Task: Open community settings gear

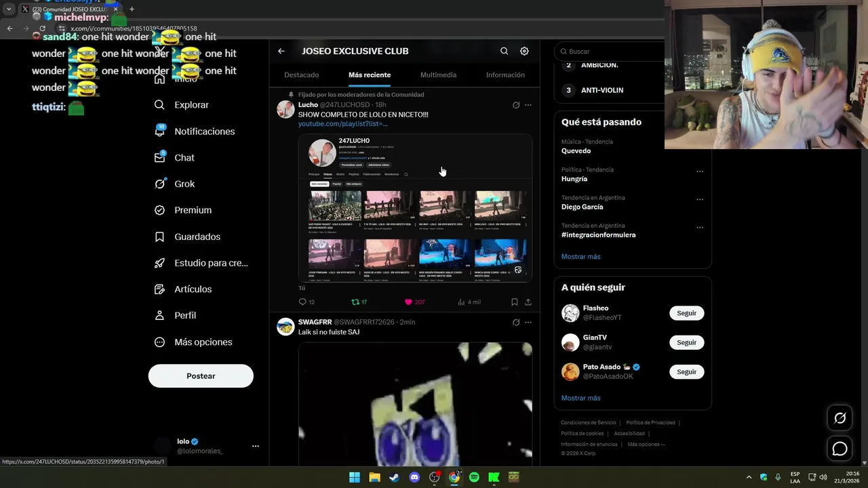Action: [524, 51]
